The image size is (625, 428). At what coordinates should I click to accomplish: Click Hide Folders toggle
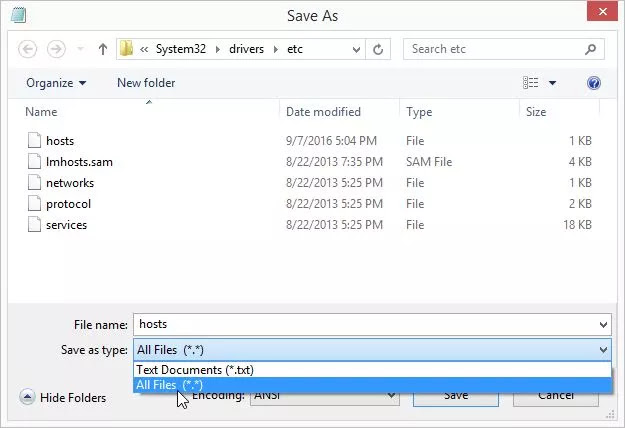click(x=63, y=397)
